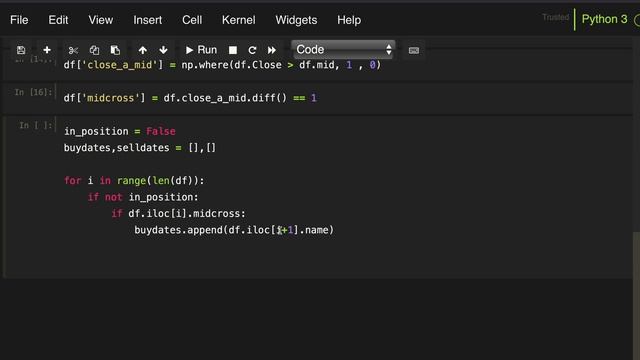Restart kernel and run all cells icon
Image resolution: width=640 pixels, height=360 pixels.
tap(272, 50)
